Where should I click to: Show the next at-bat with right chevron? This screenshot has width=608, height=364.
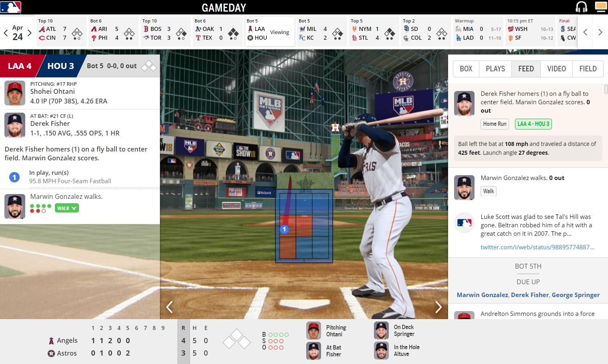438,307
